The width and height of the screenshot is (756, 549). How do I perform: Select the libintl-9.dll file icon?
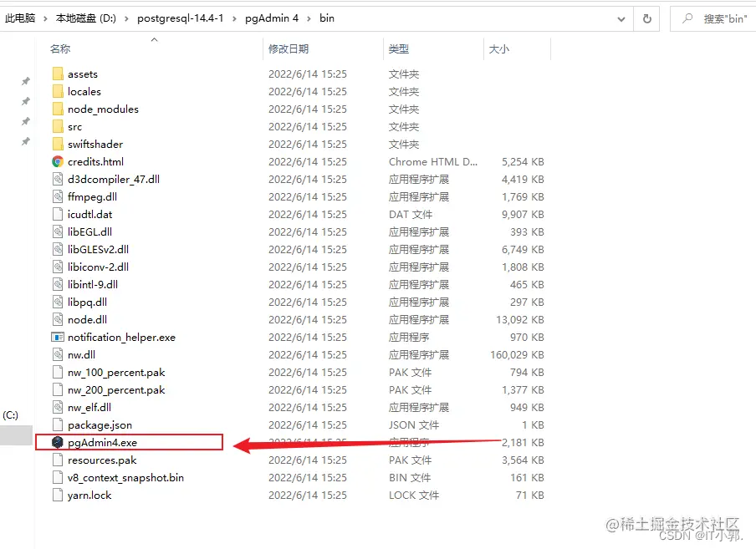click(x=58, y=285)
